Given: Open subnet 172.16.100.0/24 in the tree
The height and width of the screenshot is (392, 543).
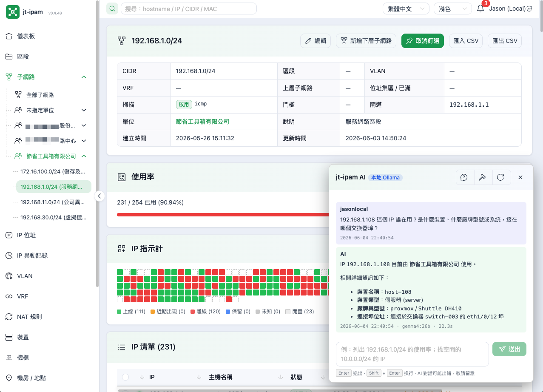Looking at the screenshot, I should point(53,171).
